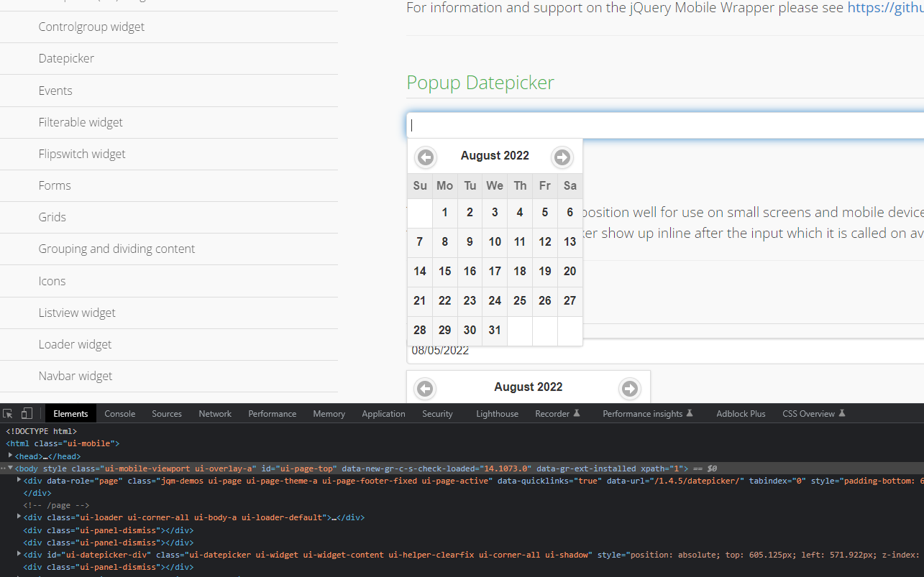
Task: Open the Performance tab
Action: pyautogui.click(x=273, y=413)
